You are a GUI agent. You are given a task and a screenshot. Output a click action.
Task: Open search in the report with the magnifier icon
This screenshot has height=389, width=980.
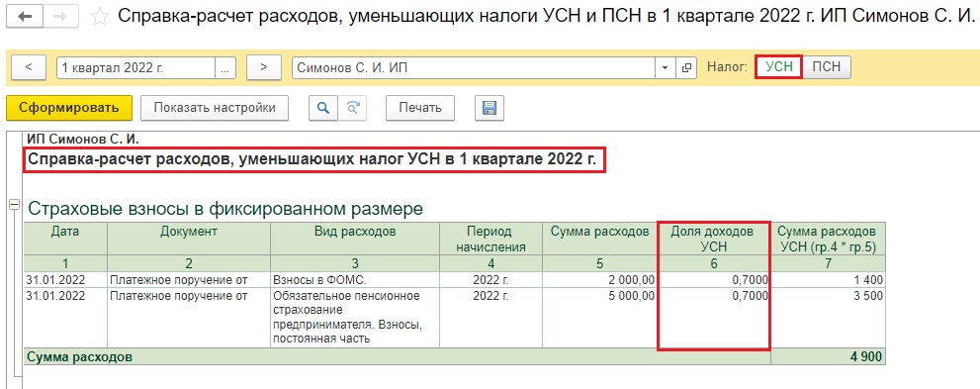pyautogui.click(x=323, y=108)
